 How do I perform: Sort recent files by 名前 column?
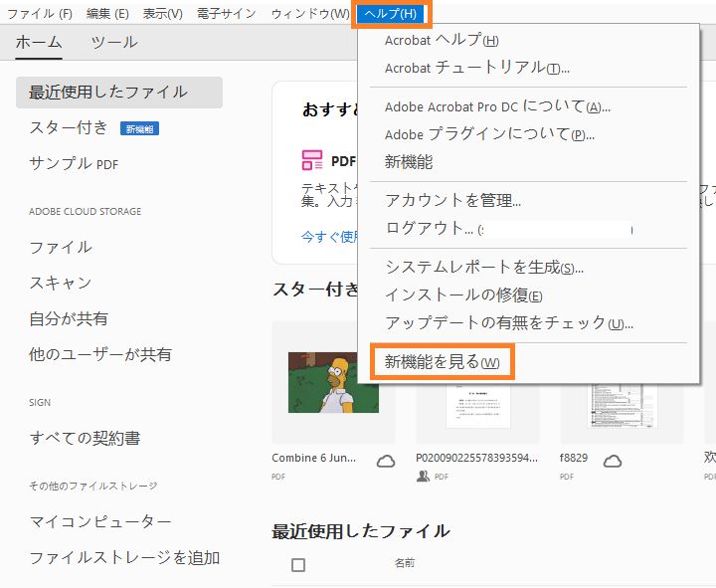pyautogui.click(x=405, y=563)
